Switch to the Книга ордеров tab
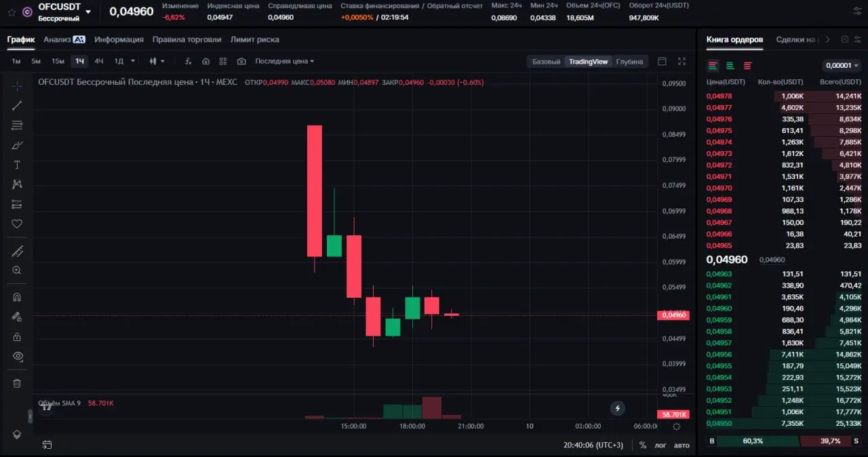 coord(734,39)
